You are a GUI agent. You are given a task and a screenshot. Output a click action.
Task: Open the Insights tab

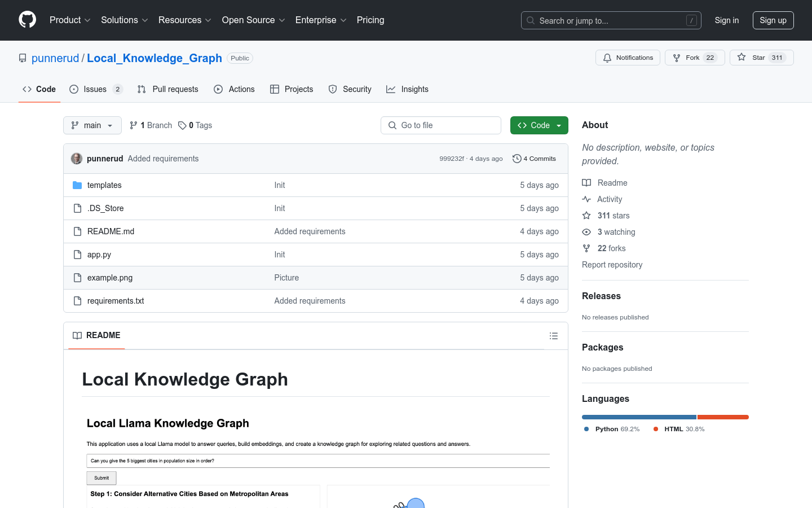(407, 89)
